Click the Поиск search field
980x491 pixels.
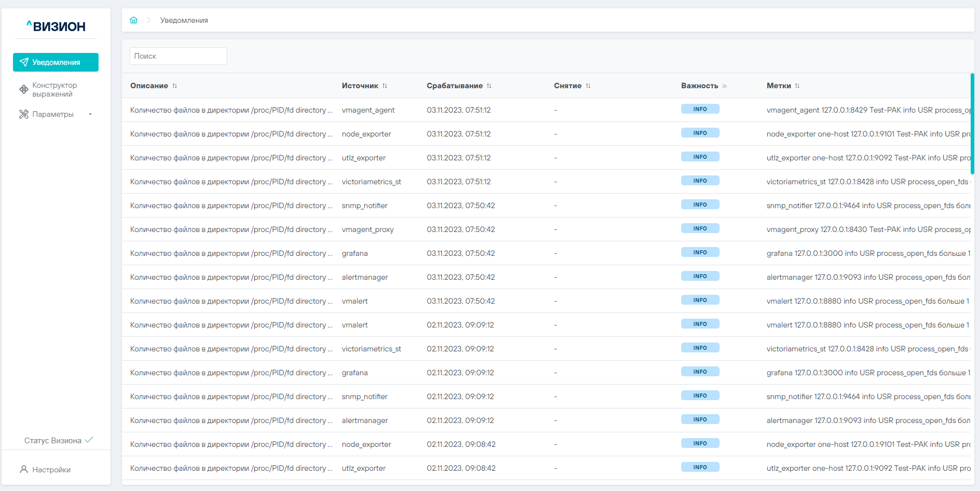(x=178, y=56)
